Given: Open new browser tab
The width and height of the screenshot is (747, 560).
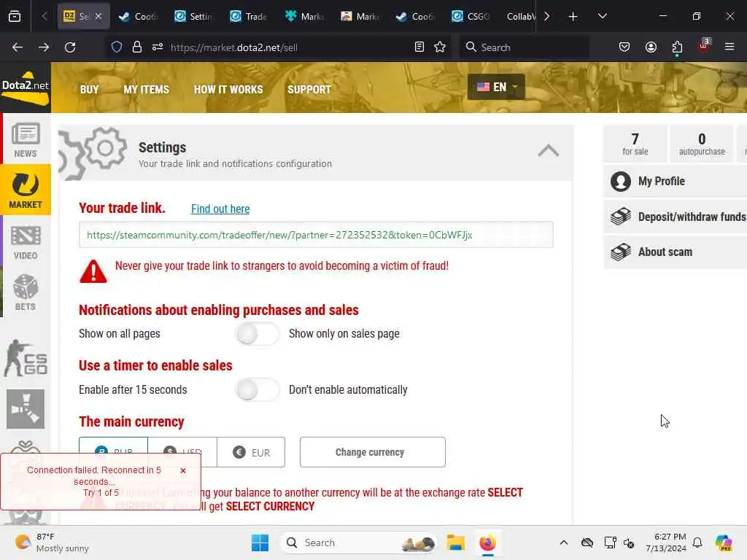Looking at the screenshot, I should pyautogui.click(x=573, y=16).
